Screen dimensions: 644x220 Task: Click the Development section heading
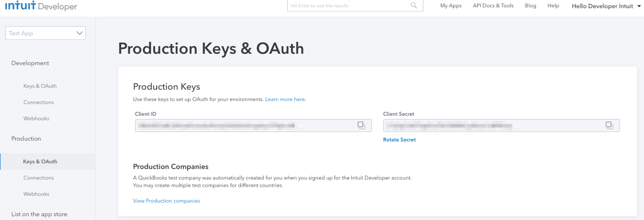click(30, 63)
